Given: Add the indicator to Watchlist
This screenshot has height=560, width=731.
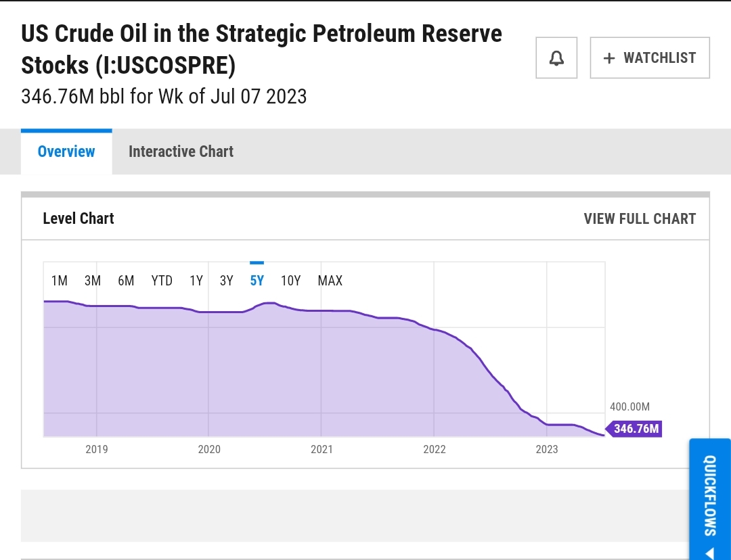Looking at the screenshot, I should tap(650, 58).
